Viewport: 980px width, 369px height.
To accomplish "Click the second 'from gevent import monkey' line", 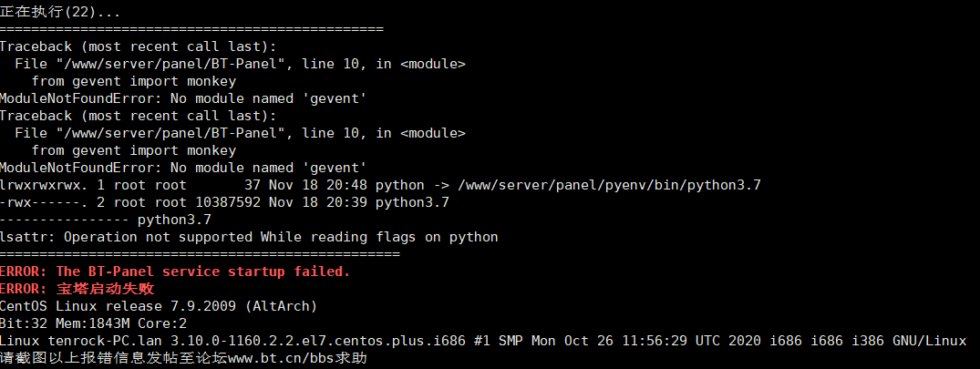I will (134, 150).
